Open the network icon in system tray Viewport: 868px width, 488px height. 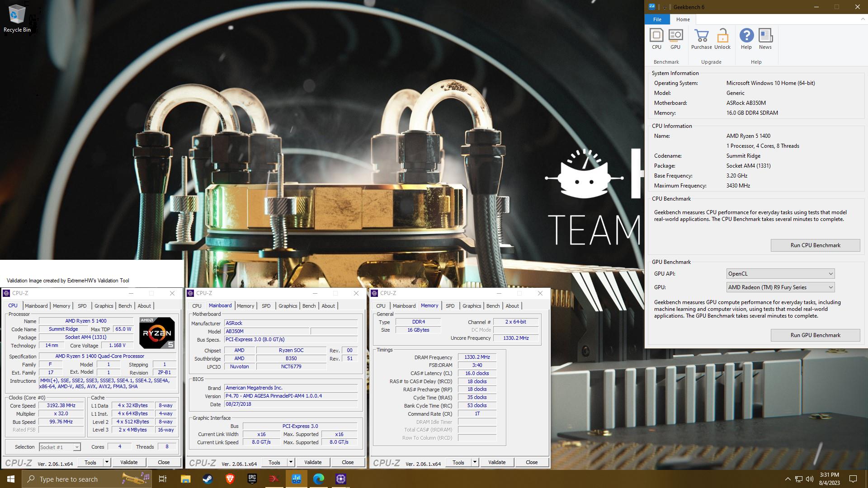click(799, 479)
